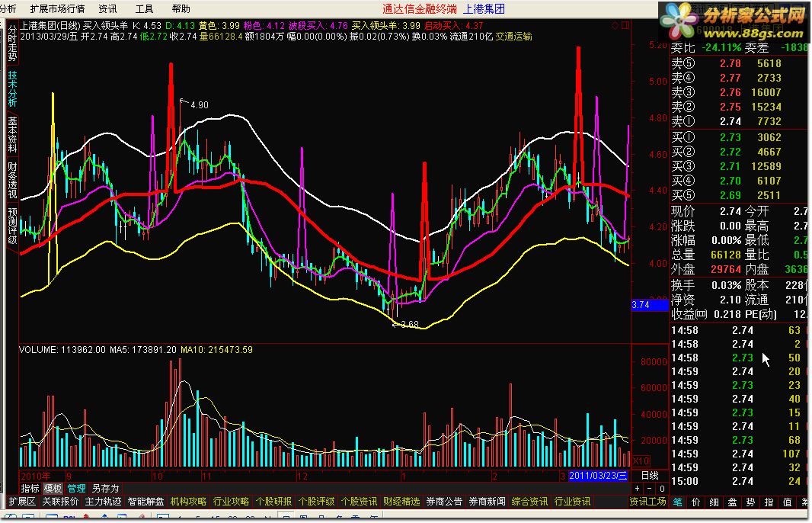
Task: Open the 扩展区 bottom tab
Action: pyautogui.click(x=22, y=501)
